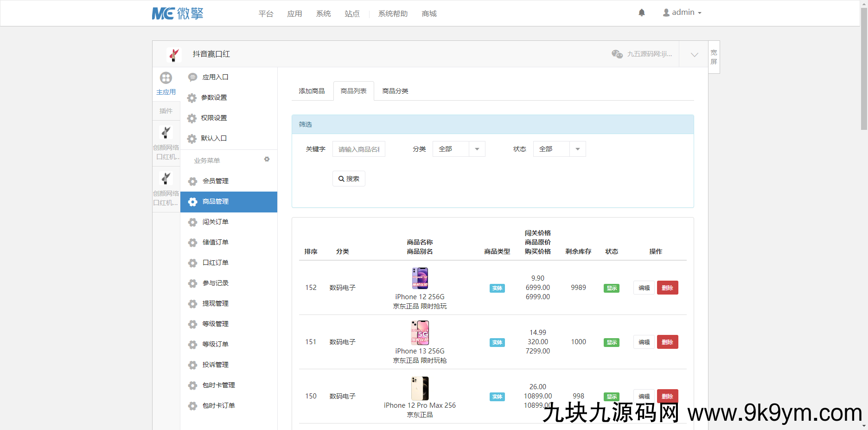The width and height of the screenshot is (868, 430).
Task: Toggle display status for iPhone 12 256G
Action: tap(611, 288)
